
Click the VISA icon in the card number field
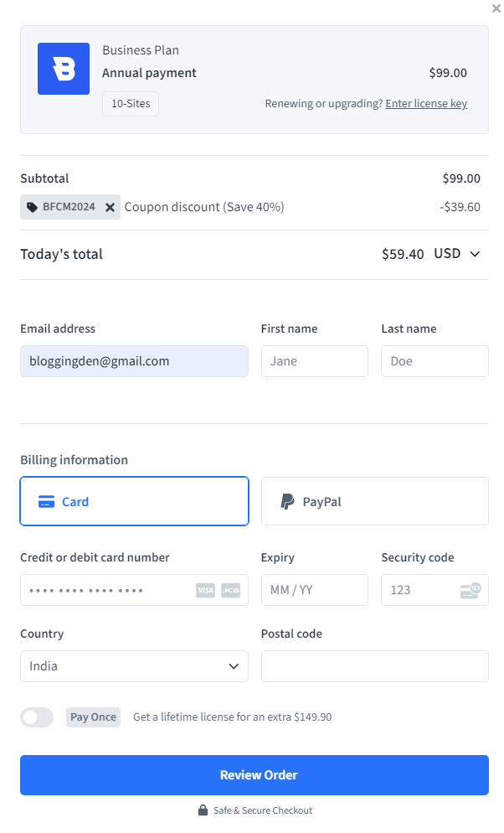tap(204, 590)
